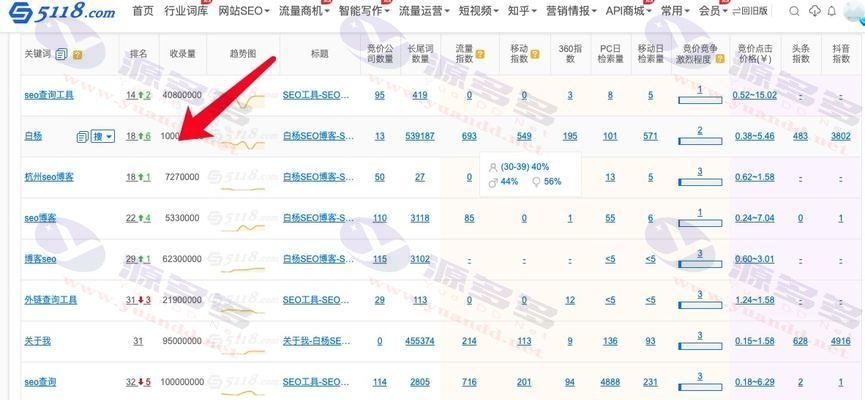The width and height of the screenshot is (865, 400).
Task: Expand the 短视频 menu
Action: (x=479, y=10)
